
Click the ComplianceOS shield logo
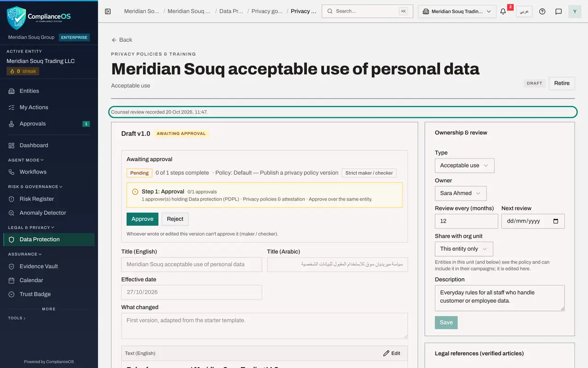pos(17,18)
